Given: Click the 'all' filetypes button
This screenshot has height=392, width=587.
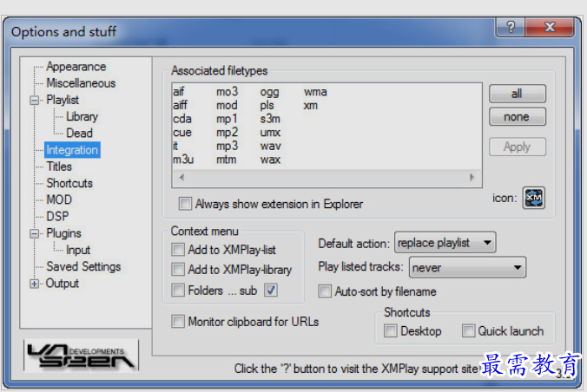Looking at the screenshot, I should (518, 93).
